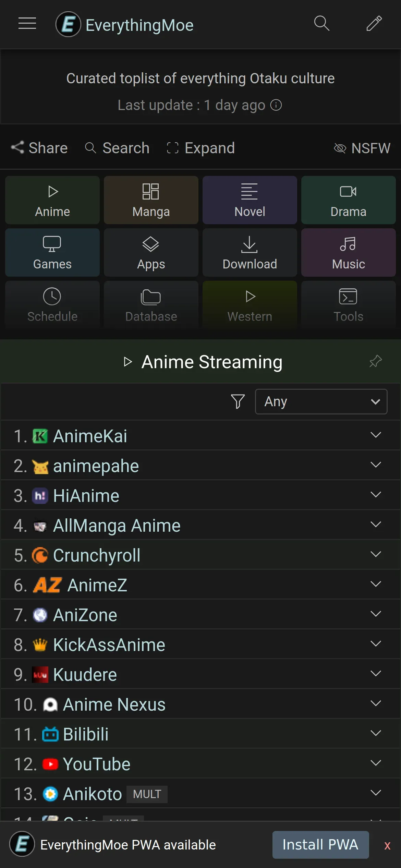Pin the Anime Streaming section
Image resolution: width=401 pixels, height=868 pixels.
[375, 361]
